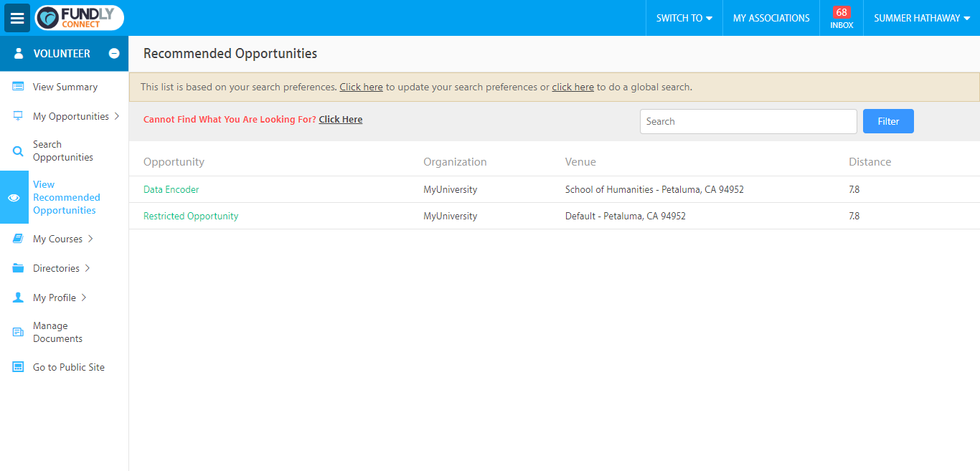Screen dimensions: 980x471
Task: Open the Switch To dropdown
Action: (684, 18)
